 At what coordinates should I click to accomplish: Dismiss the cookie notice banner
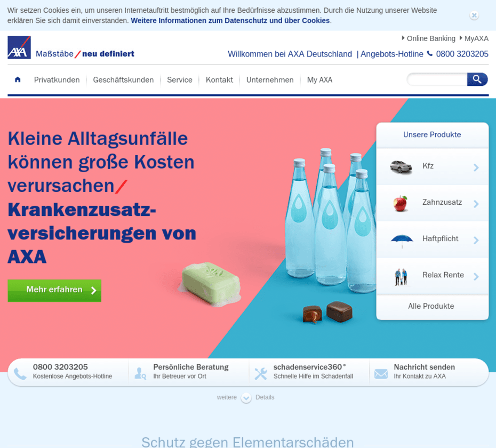474,15
